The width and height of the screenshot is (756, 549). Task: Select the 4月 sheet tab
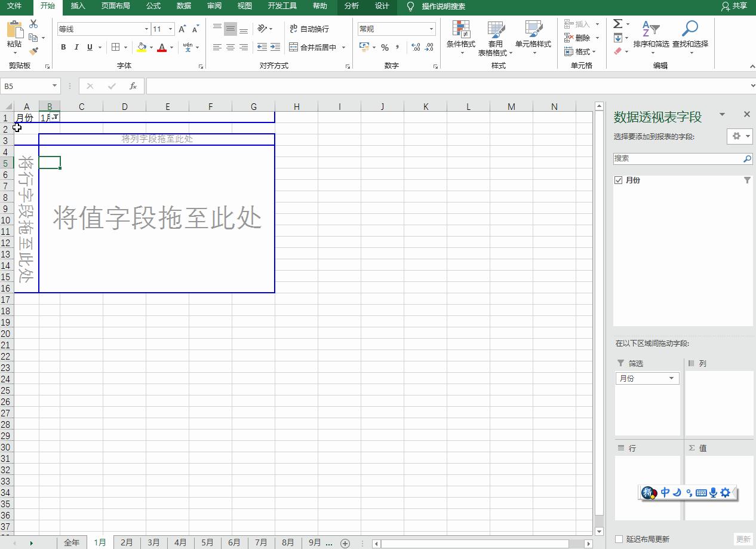tap(180, 542)
